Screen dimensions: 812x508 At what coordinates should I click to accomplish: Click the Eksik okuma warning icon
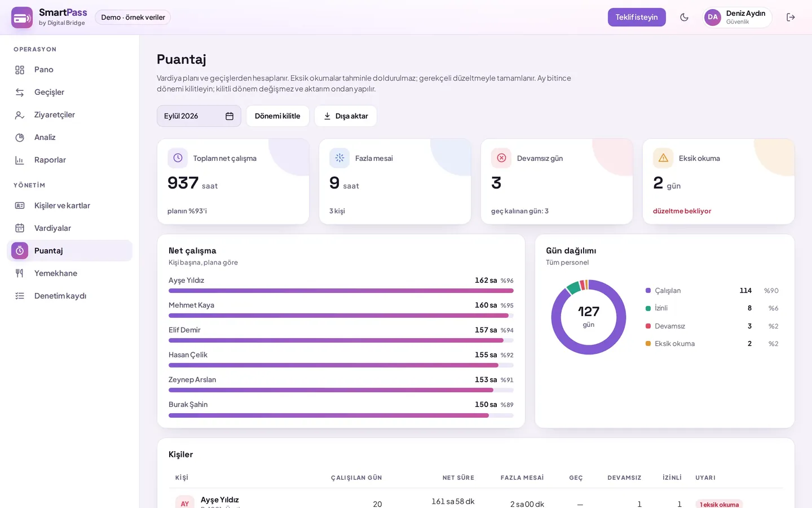[x=663, y=158]
